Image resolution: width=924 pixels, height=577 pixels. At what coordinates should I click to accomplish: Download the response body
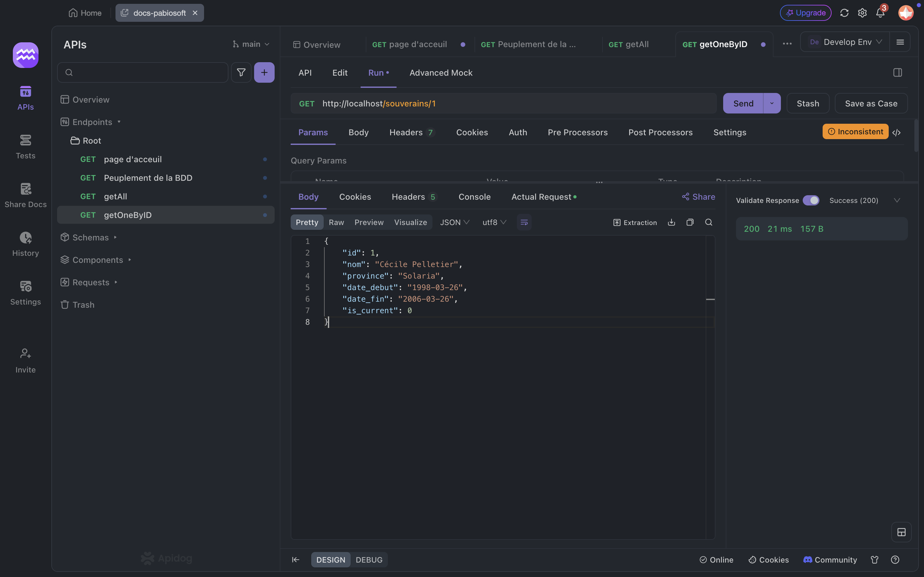click(671, 222)
